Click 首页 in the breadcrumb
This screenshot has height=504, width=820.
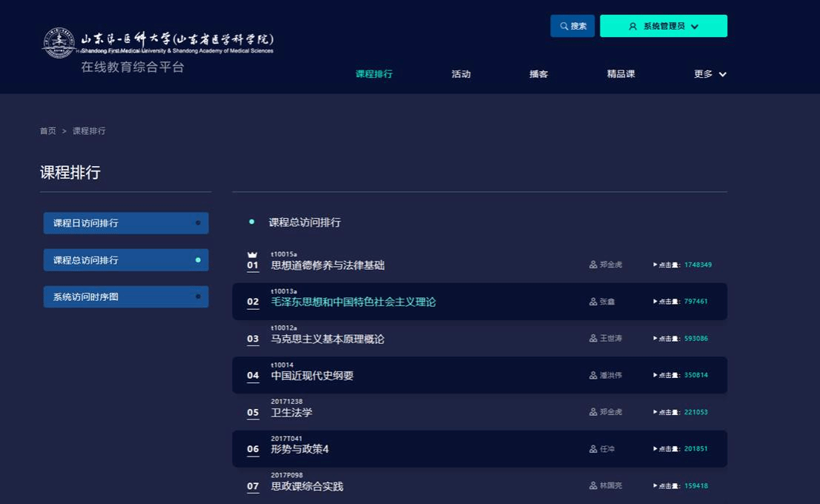click(x=47, y=131)
